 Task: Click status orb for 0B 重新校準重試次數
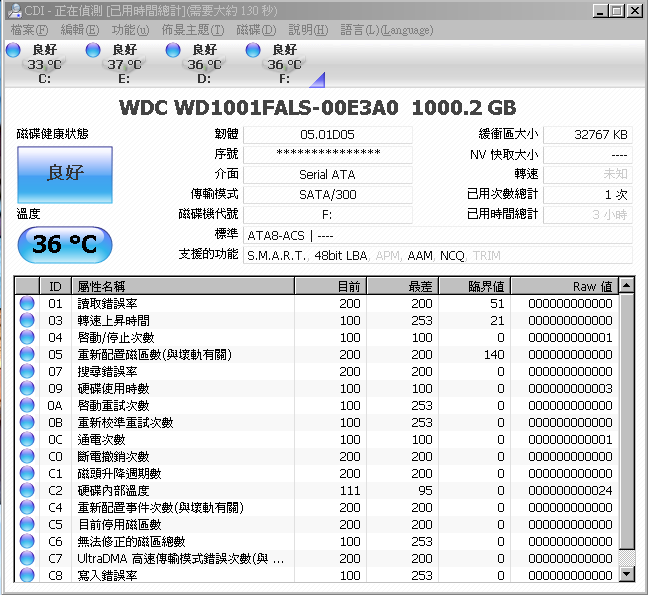click(27, 422)
